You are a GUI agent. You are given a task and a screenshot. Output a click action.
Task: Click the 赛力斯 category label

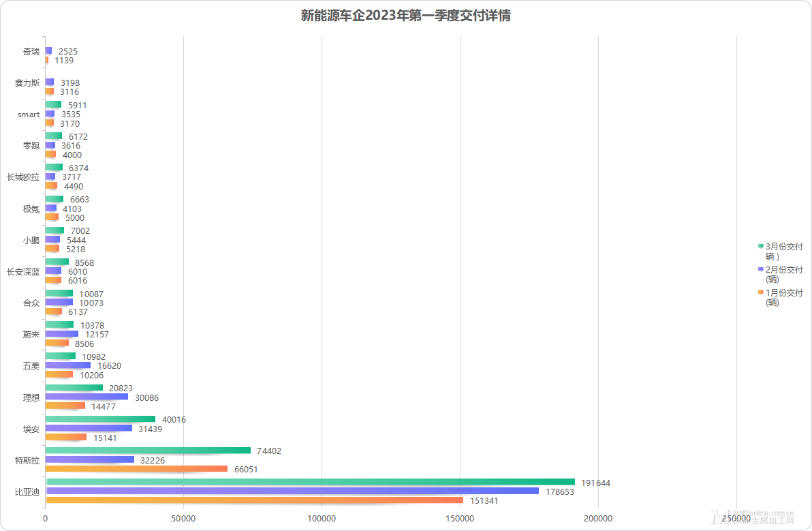click(27, 83)
